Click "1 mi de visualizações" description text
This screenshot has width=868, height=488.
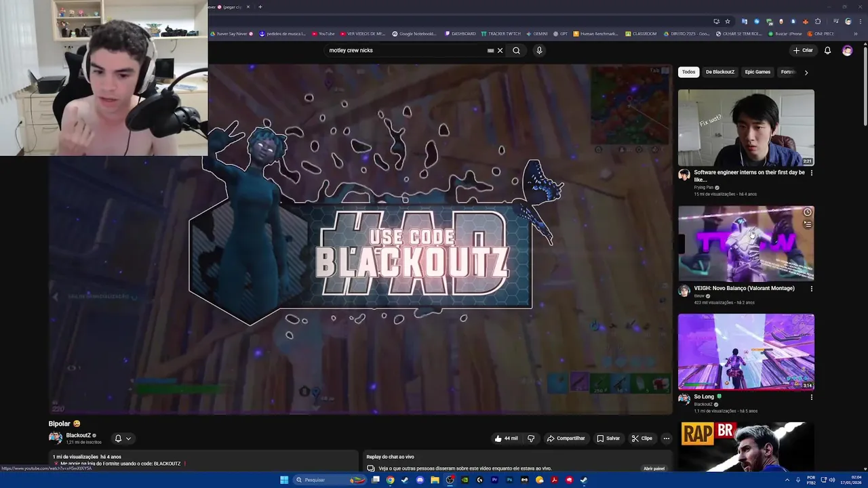tap(75, 457)
